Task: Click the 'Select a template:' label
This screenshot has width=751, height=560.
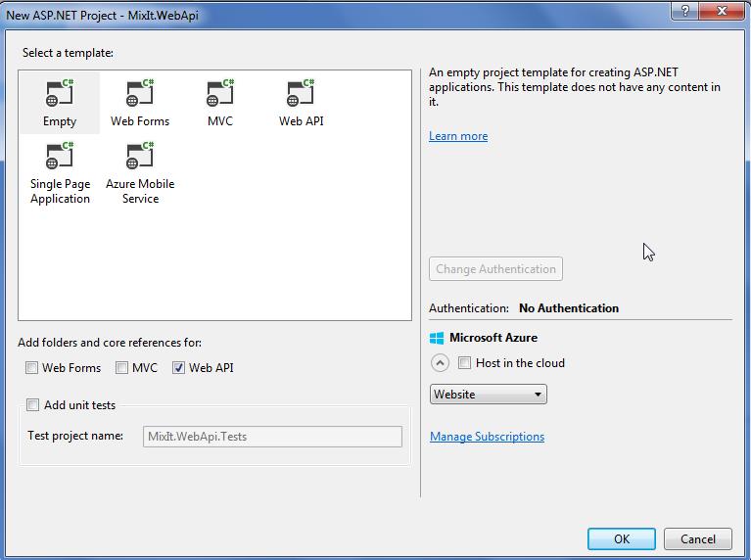Action: tap(68, 53)
